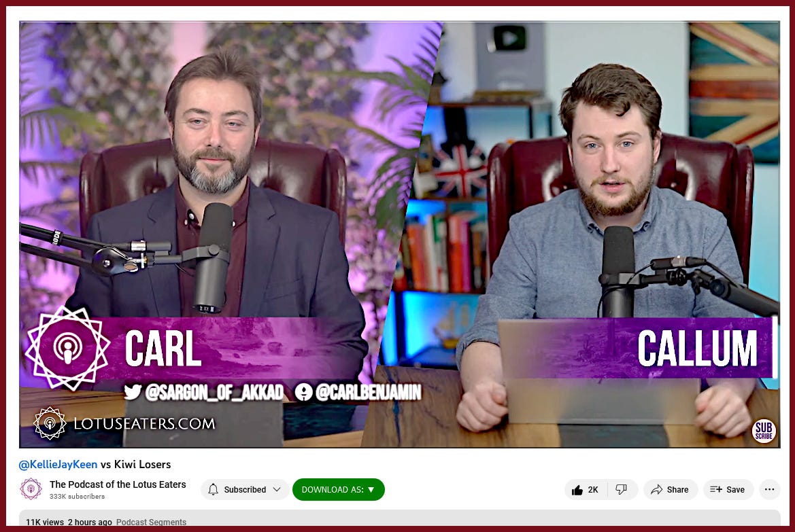Image resolution: width=795 pixels, height=532 pixels.
Task: Click the 2 hours ago timestamp
Action: click(x=90, y=522)
